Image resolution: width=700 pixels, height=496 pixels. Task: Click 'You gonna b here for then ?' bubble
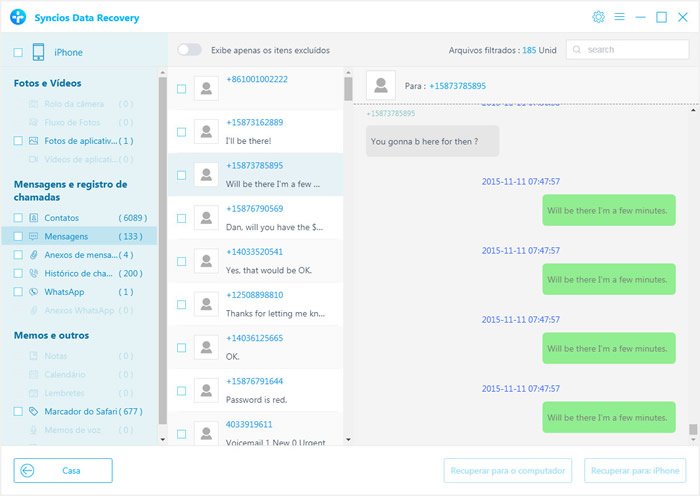[432, 141]
